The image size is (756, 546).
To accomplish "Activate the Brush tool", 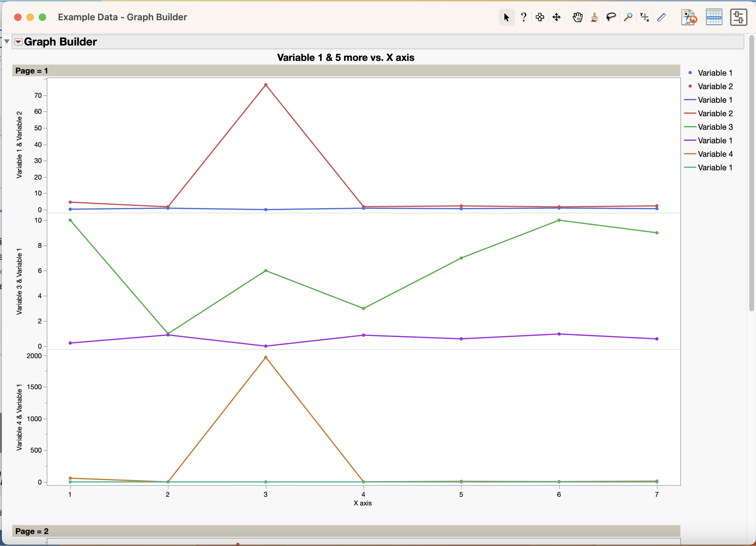I will tap(594, 17).
